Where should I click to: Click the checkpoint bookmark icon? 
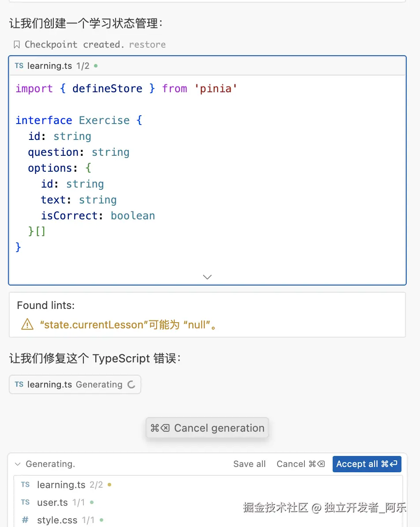click(17, 45)
